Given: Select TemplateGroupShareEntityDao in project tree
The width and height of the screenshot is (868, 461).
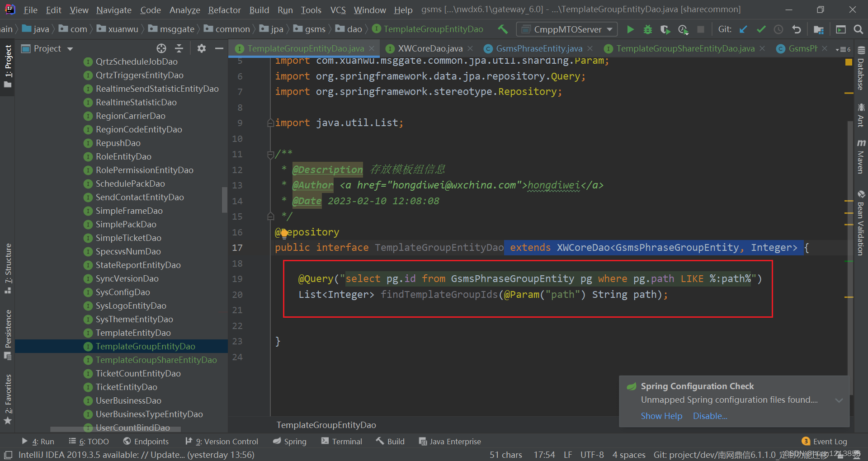Looking at the screenshot, I should [156, 360].
